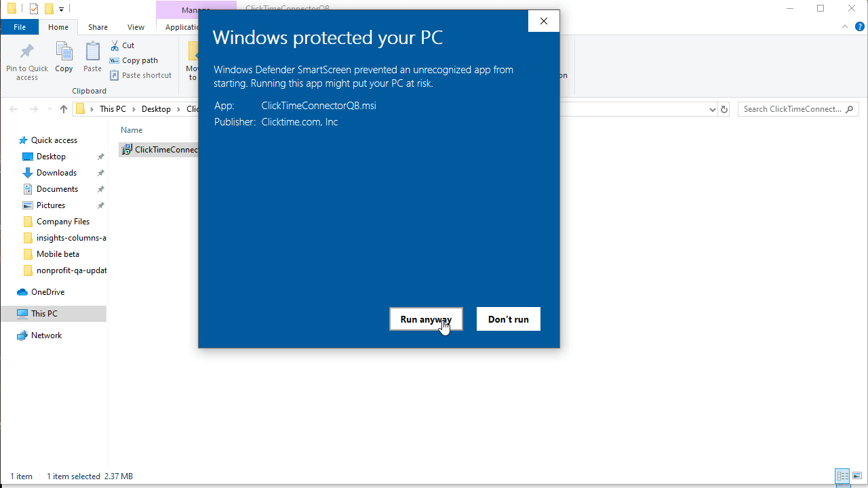The width and height of the screenshot is (868, 488).
Task: Switch to Large icons view in status bar
Action: tap(857, 476)
